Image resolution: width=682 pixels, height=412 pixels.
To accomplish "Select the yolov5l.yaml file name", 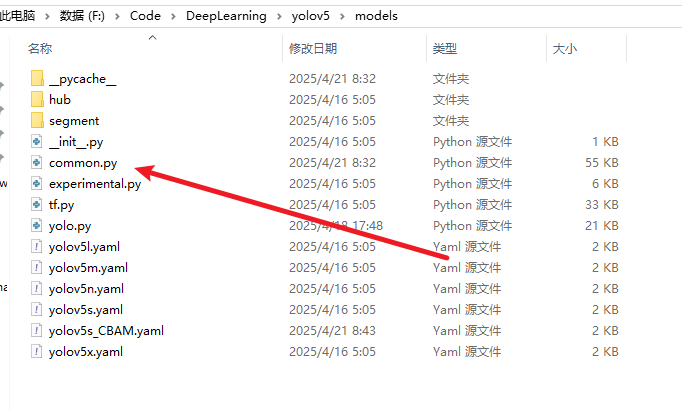I will [x=84, y=247].
